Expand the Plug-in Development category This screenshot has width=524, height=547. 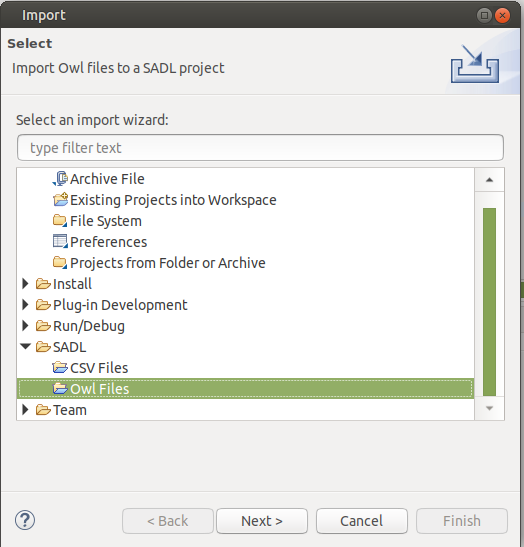click(25, 305)
